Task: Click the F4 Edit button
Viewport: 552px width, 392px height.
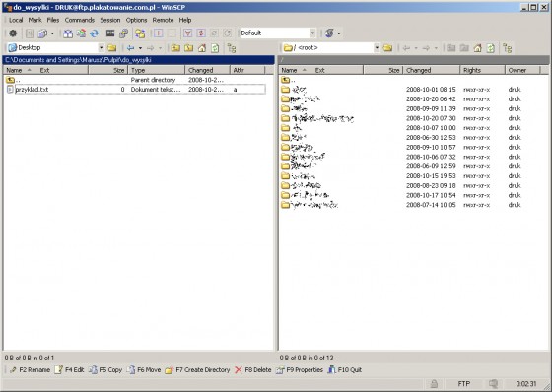Action: coord(69,369)
